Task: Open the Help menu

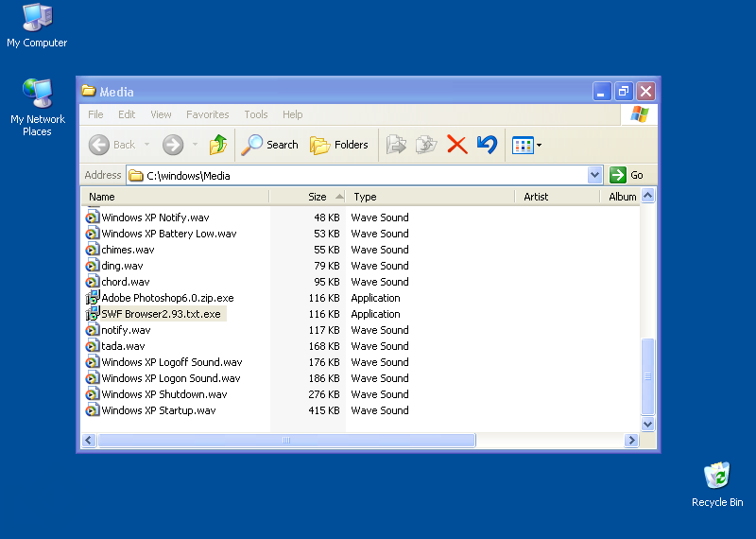Action: point(292,114)
